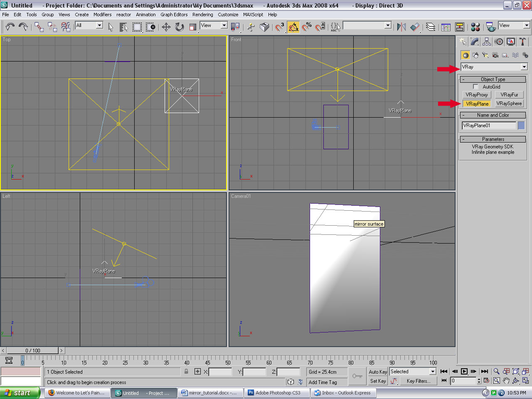532x399 pixels.
Task: Click the Quick Render teapot icon
Action: pos(491,27)
